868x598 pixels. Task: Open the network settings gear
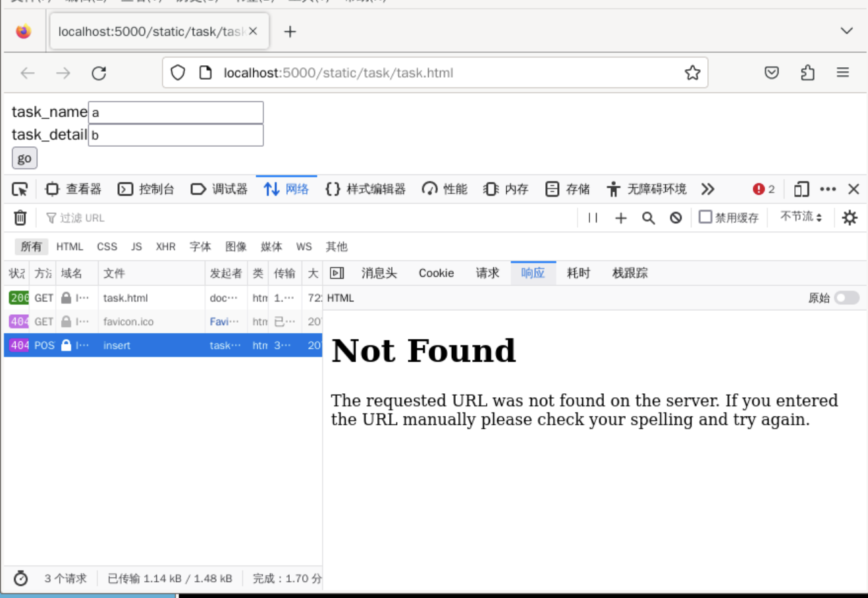click(850, 217)
